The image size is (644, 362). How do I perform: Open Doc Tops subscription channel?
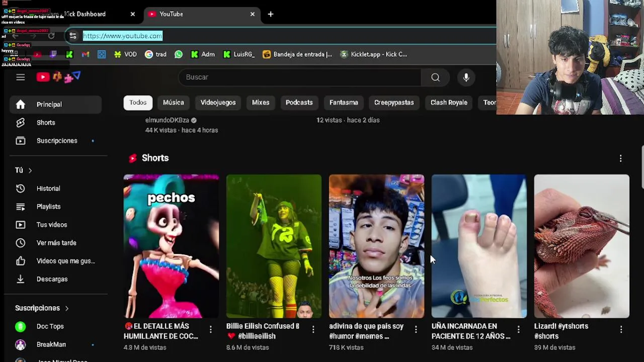(55, 326)
